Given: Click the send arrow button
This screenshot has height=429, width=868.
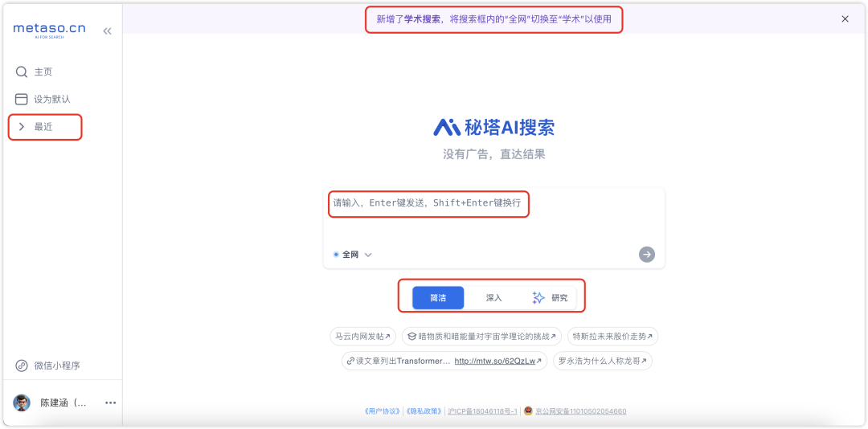Looking at the screenshot, I should pos(646,255).
